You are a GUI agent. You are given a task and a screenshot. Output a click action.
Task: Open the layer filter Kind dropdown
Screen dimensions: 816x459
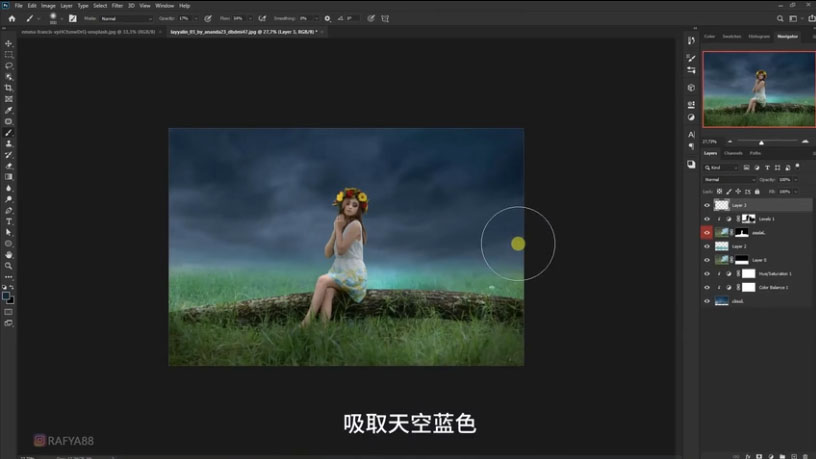point(721,168)
